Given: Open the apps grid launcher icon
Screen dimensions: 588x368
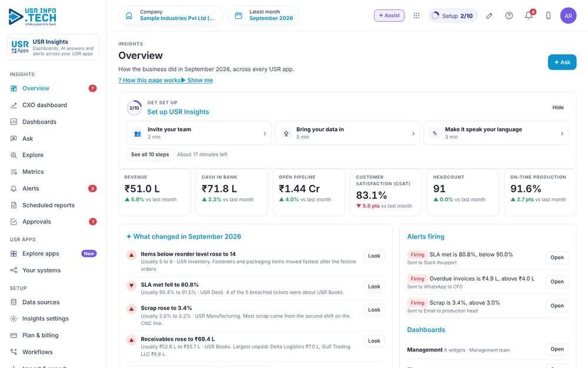Looking at the screenshot, I should point(416,16).
